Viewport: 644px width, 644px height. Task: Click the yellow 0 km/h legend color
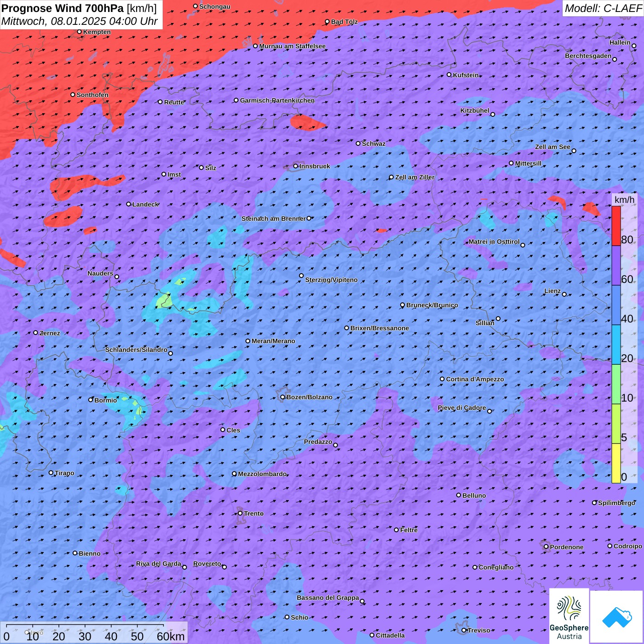pos(616,463)
